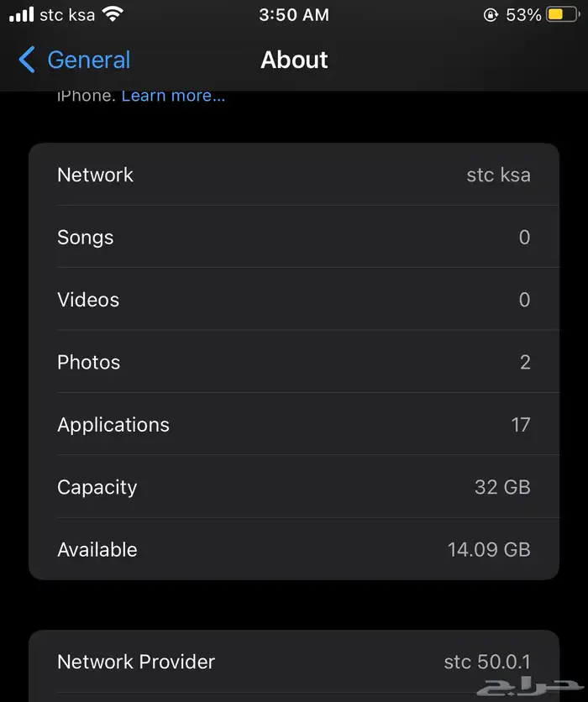Open the Learn more link

tap(173, 96)
